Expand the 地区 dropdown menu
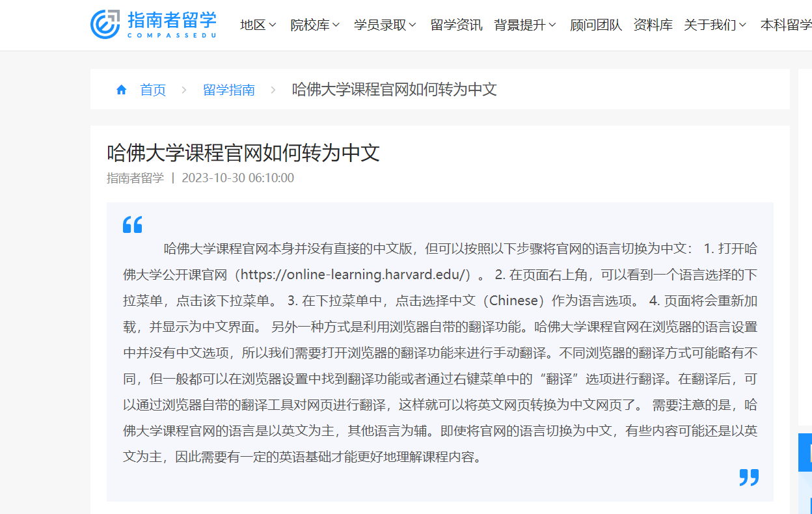Screen dimensions: 812x514 (258, 25)
